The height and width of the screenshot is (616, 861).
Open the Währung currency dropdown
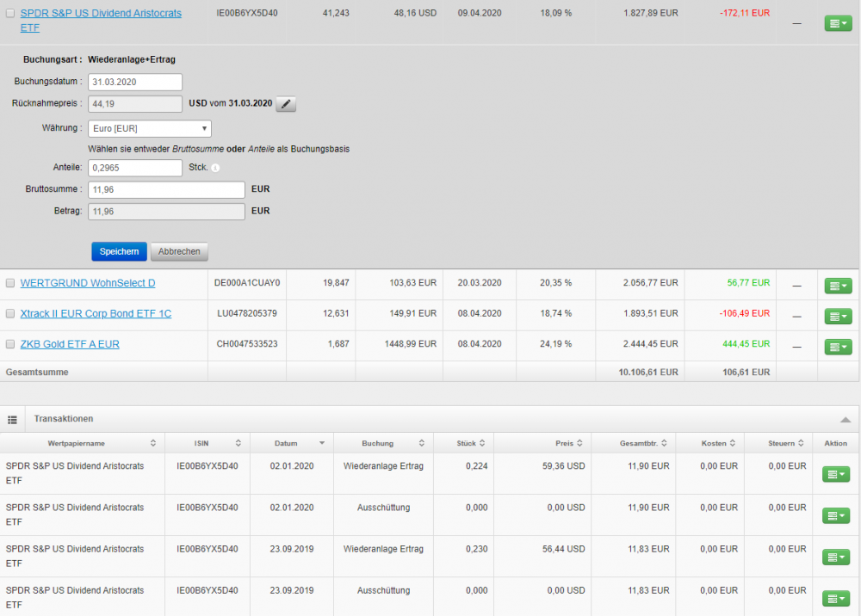[149, 128]
